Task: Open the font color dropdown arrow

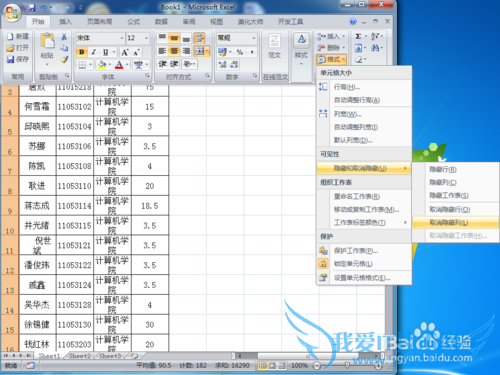Action: coord(127,65)
